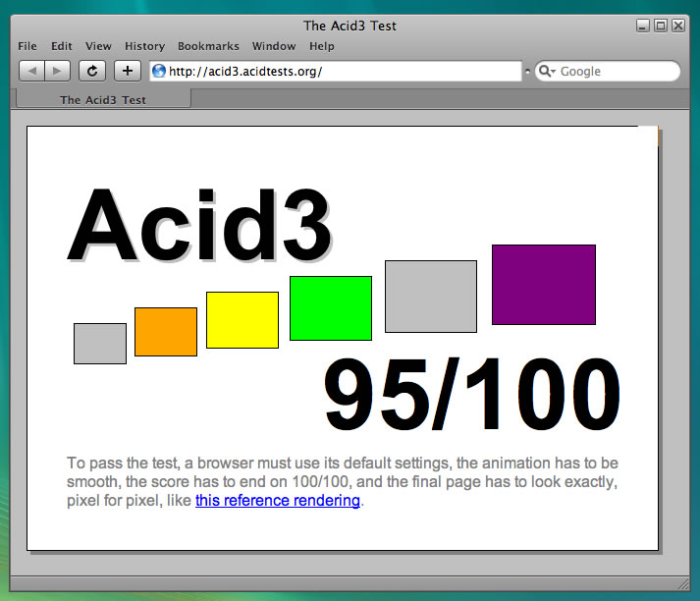This screenshot has height=601, width=700.
Task: Click the Forward navigation arrow
Action: [x=58, y=71]
